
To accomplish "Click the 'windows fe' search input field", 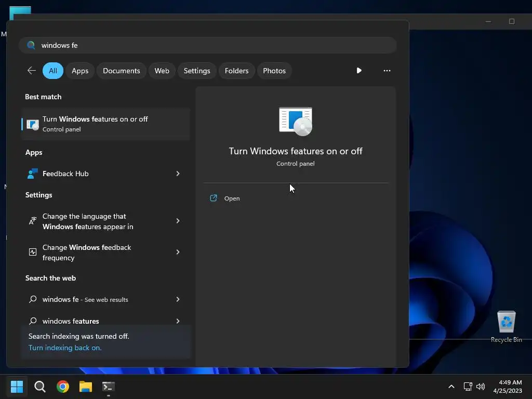I will [x=208, y=45].
